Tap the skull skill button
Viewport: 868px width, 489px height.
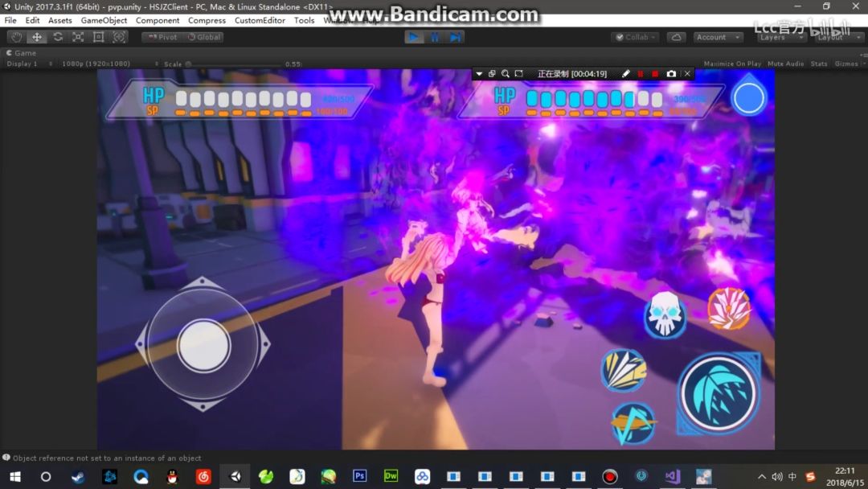(665, 314)
